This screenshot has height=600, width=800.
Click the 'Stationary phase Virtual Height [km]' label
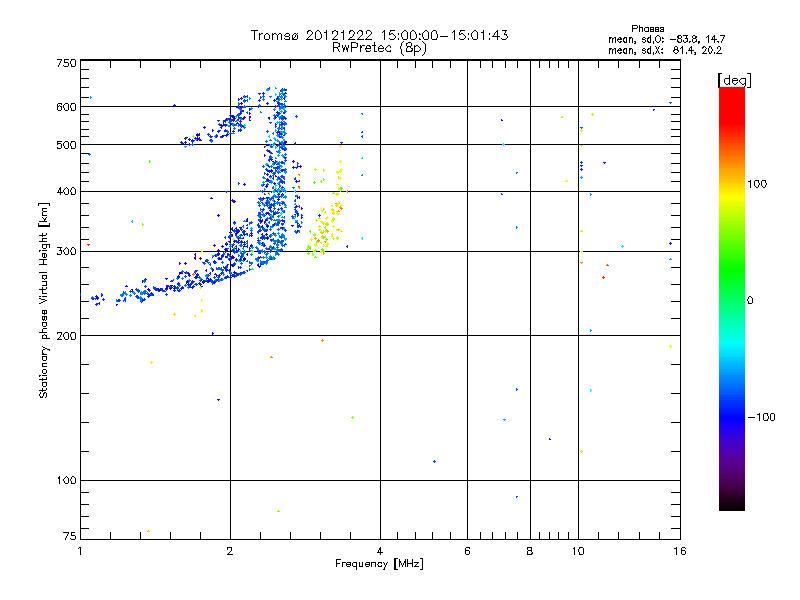(x=44, y=300)
